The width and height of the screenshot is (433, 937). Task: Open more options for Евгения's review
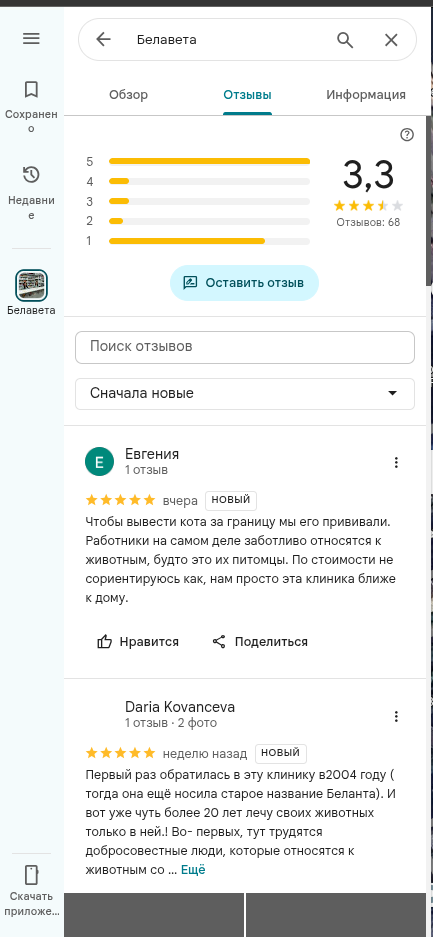pyautogui.click(x=396, y=462)
